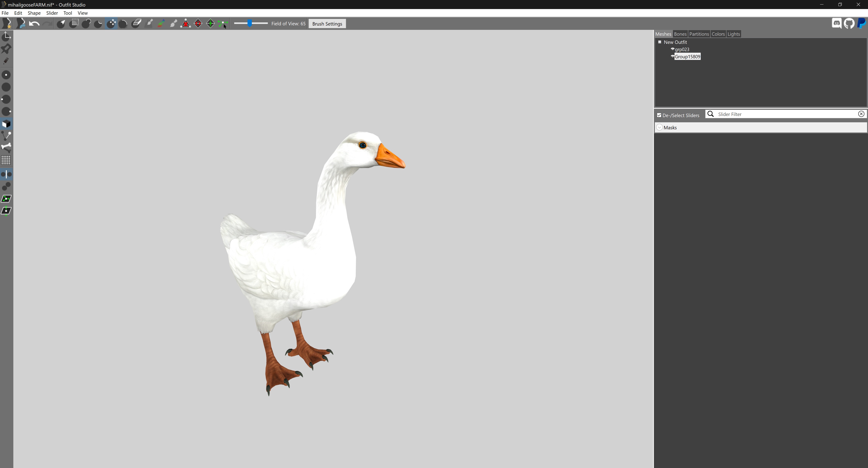868x468 pixels.
Task: Switch to the Colors tab
Action: pos(718,34)
